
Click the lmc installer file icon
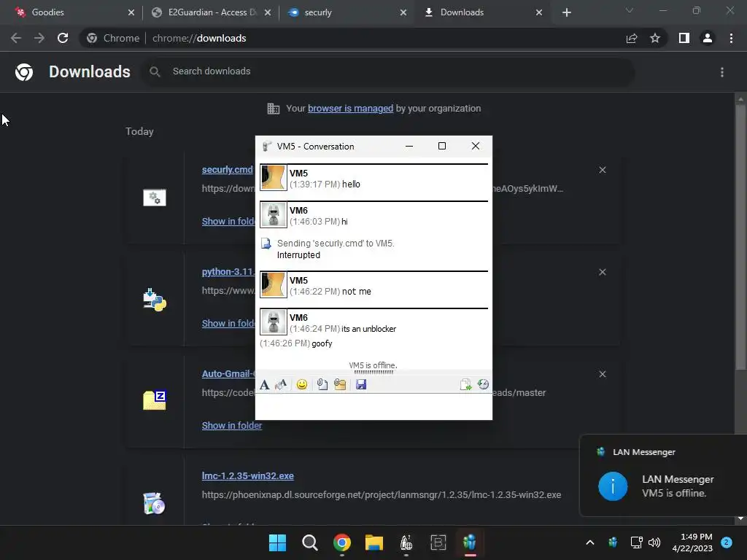(155, 503)
